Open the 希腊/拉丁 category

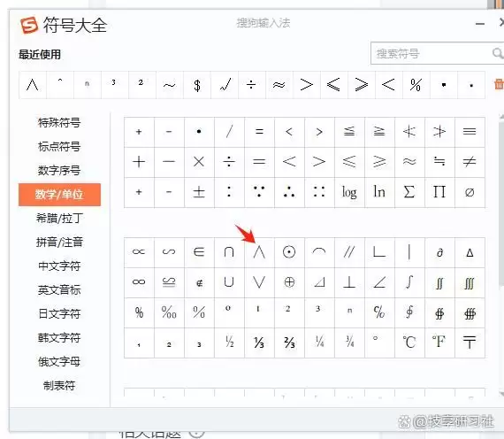coord(59,219)
